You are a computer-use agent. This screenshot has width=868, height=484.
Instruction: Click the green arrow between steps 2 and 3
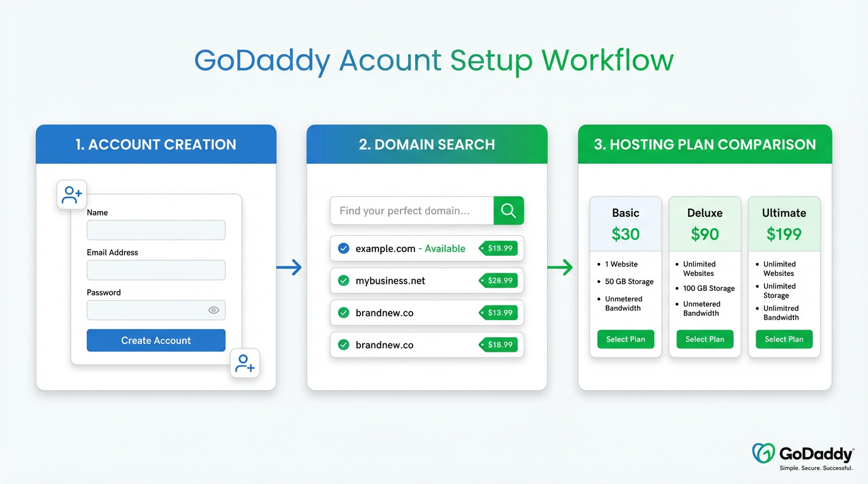(561, 267)
